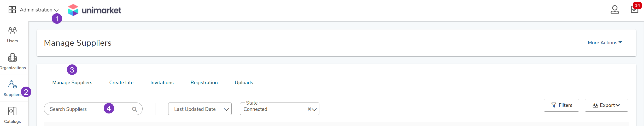Open the Uploads tab
Viewport: 644px width, 126px height.
[x=244, y=82]
